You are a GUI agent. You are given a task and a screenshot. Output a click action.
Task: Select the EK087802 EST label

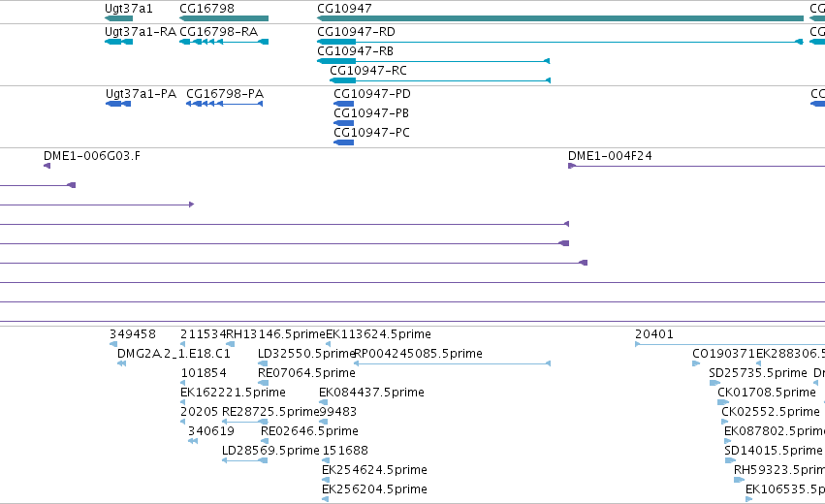775,431
